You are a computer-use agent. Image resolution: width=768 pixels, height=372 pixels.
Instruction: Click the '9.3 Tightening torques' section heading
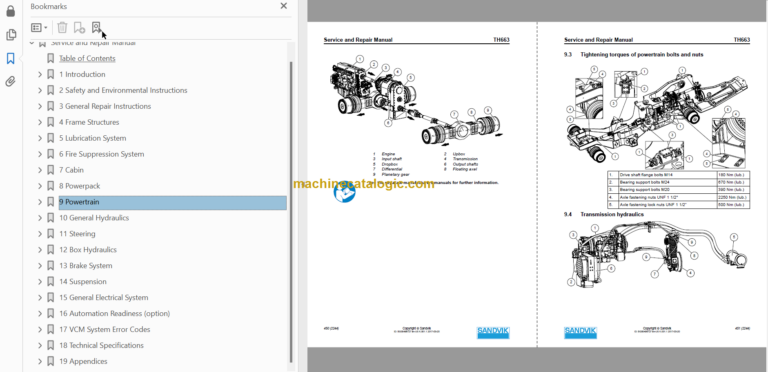point(633,54)
